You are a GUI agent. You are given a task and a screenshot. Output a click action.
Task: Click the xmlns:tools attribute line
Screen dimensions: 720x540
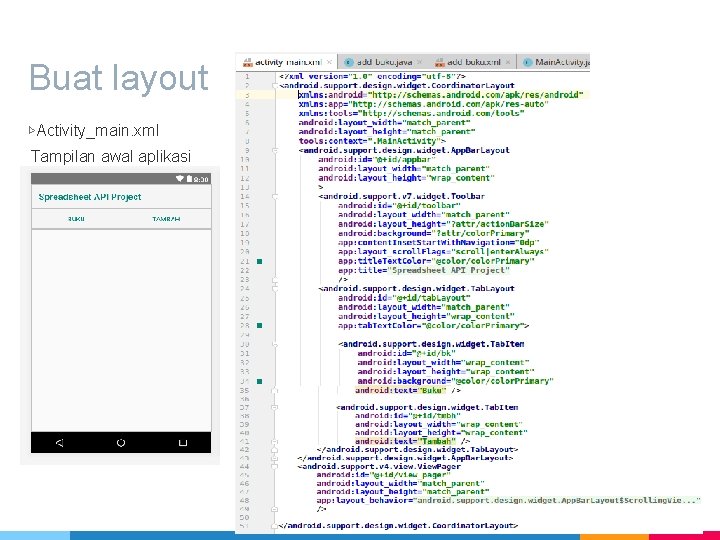tap(411, 113)
